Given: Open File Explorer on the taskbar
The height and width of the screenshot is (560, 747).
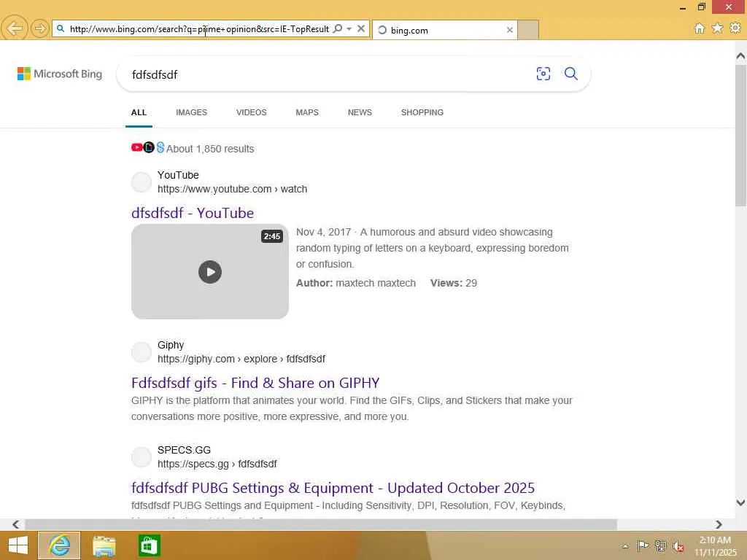Looking at the screenshot, I should [x=104, y=545].
